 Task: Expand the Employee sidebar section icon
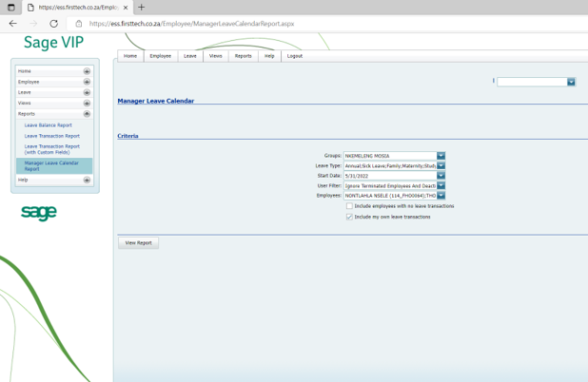87,82
